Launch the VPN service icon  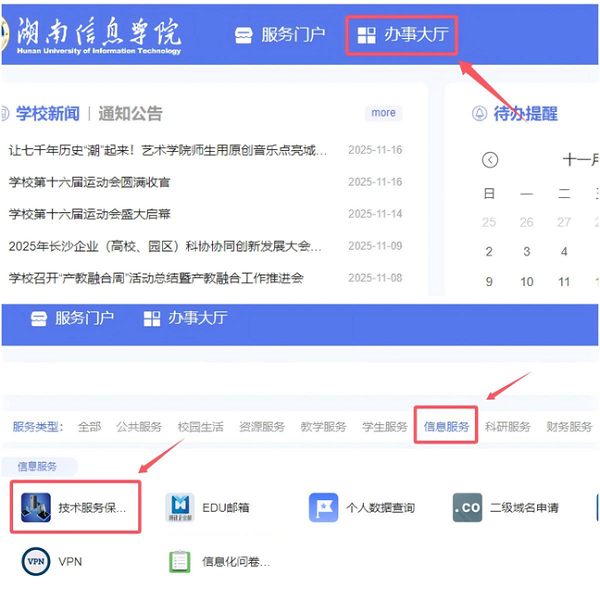click(36, 562)
